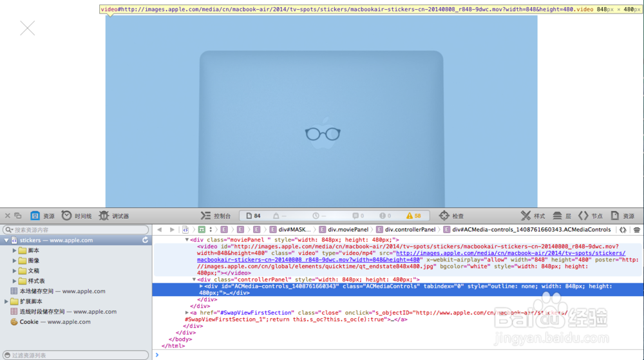644x360 pixels.
Task: Collapse the stickers — www.apple.com tree
Action: pyautogui.click(x=6, y=240)
